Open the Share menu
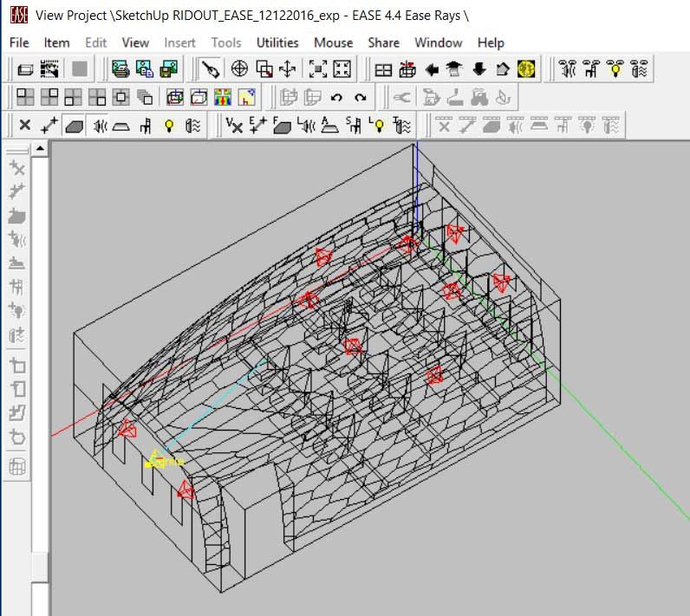This screenshot has width=690, height=616. coord(383,42)
